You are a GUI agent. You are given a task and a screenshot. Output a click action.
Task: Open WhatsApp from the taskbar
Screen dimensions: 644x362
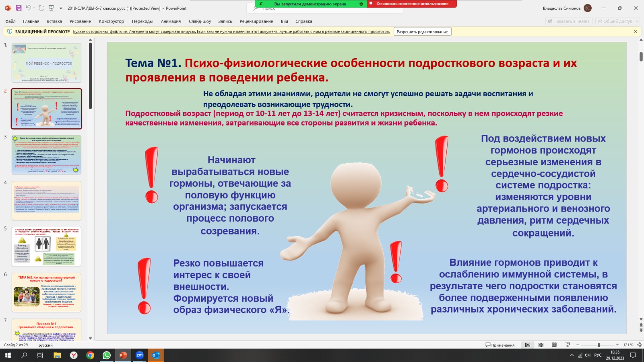pos(107,355)
